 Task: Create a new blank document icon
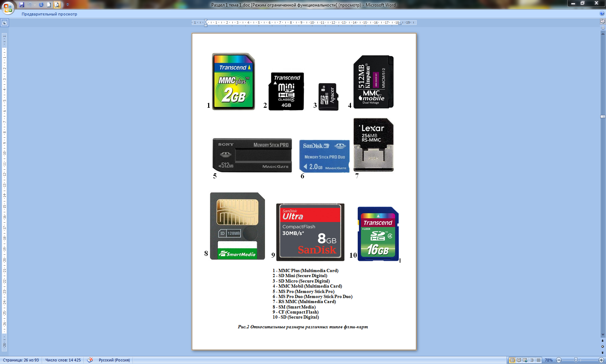tap(49, 5)
